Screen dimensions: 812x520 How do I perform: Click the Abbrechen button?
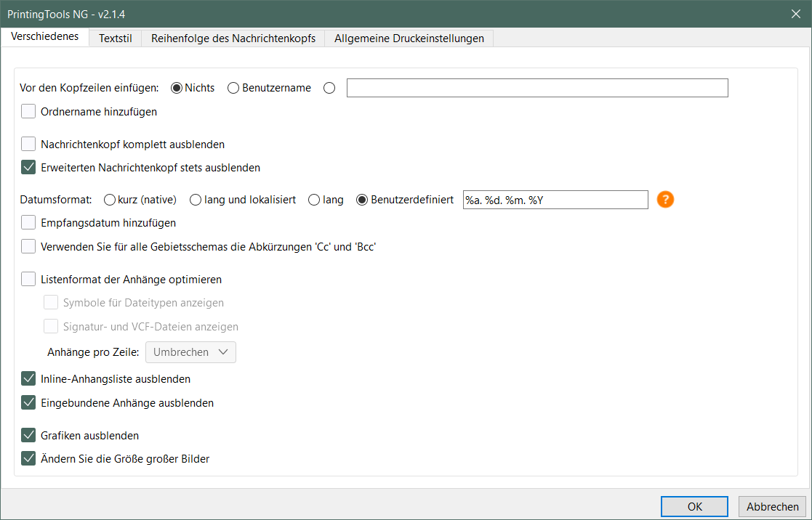(772, 506)
